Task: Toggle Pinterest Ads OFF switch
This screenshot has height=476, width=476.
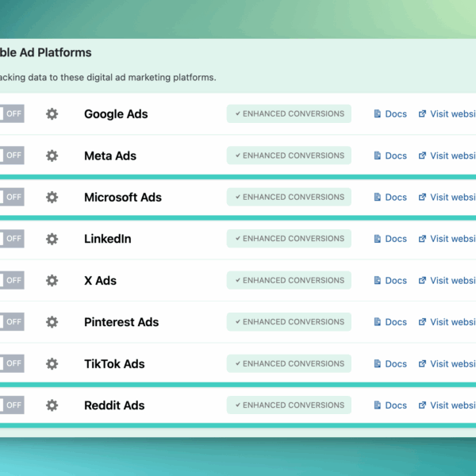Action: (x=12, y=322)
